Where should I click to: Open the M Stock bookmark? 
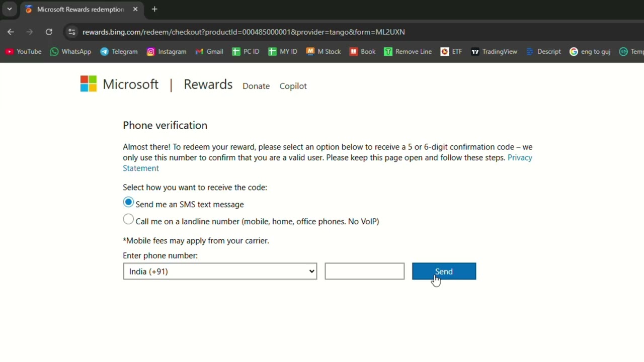(324, 52)
